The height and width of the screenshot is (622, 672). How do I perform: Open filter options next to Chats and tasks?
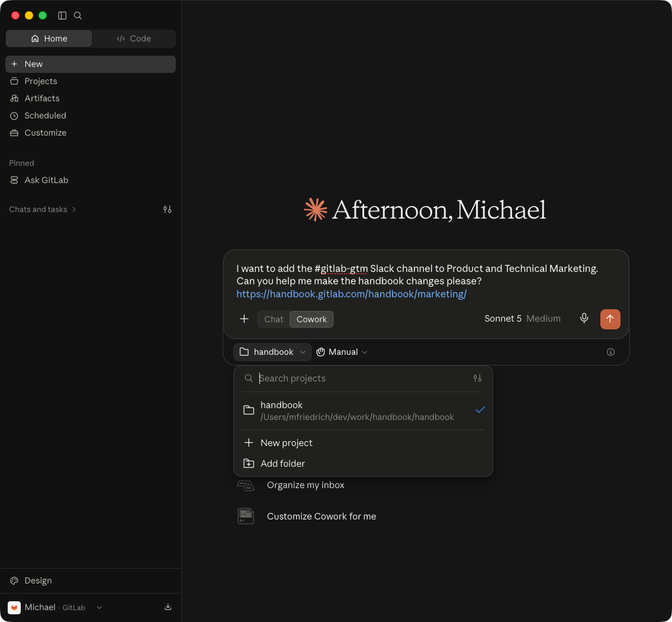click(x=167, y=209)
